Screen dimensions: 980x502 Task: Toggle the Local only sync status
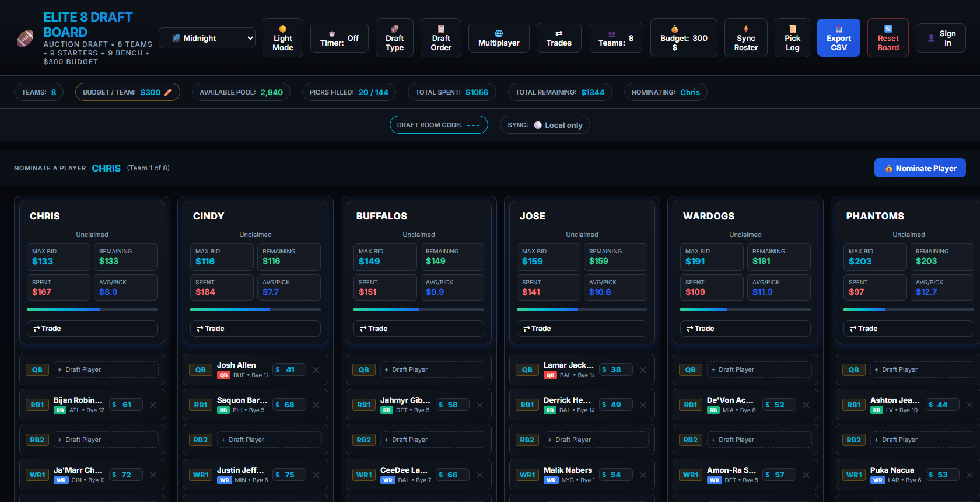(545, 125)
